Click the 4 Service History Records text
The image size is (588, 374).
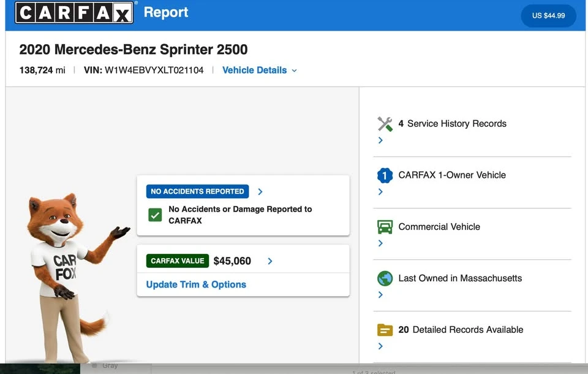point(452,123)
